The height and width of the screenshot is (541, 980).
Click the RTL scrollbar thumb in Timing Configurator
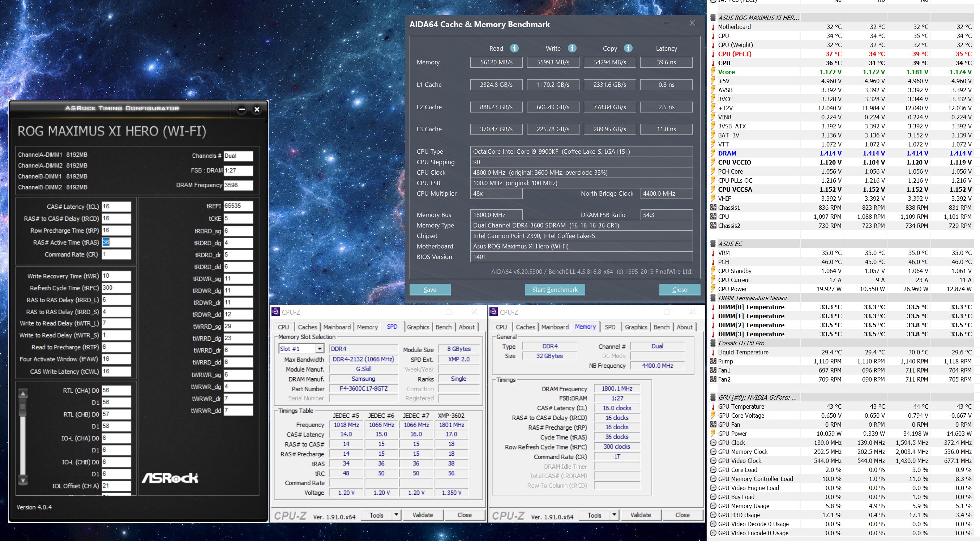point(23,406)
